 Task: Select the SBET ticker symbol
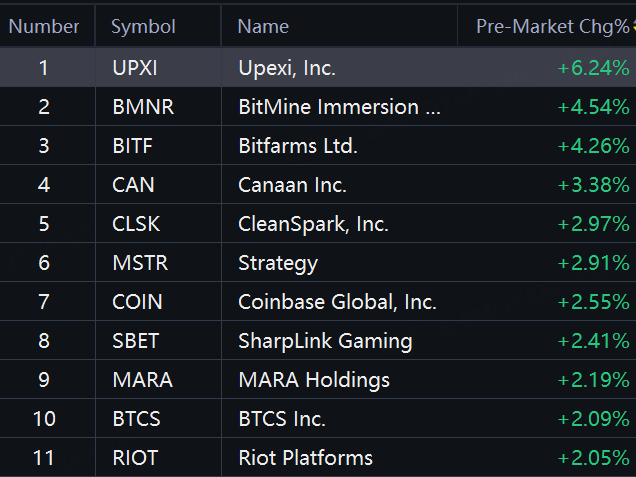coord(135,341)
